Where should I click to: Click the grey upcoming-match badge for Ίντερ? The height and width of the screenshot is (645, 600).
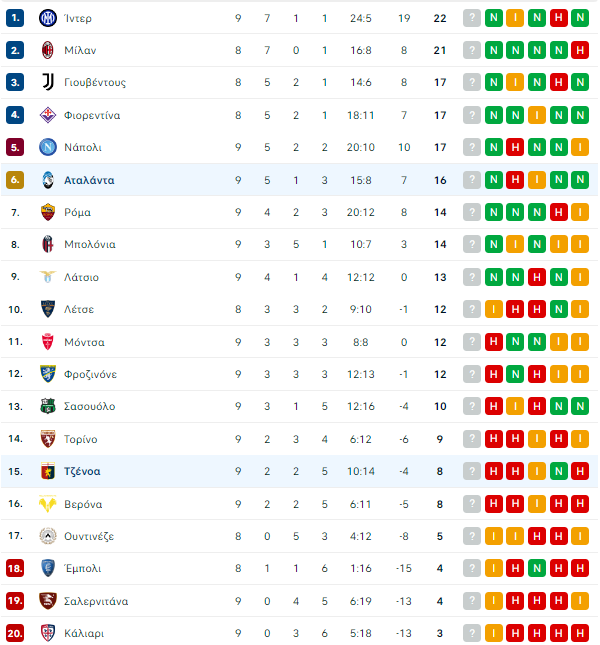tap(472, 18)
